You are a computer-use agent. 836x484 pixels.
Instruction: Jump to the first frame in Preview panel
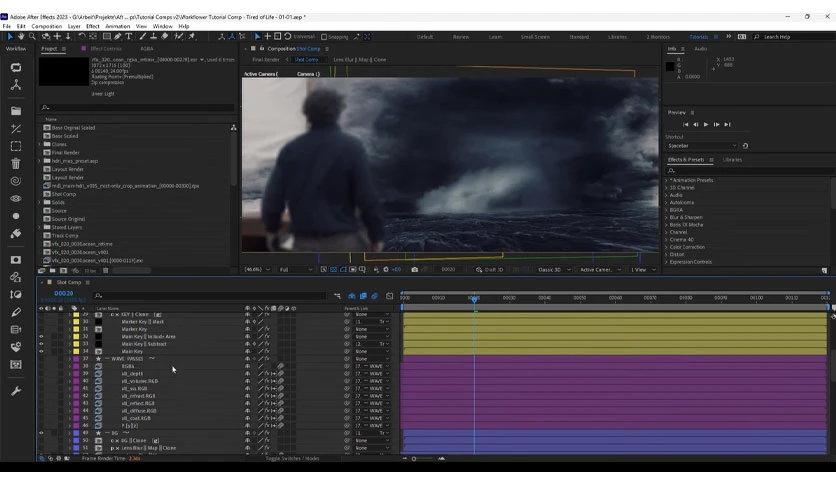coord(686,124)
